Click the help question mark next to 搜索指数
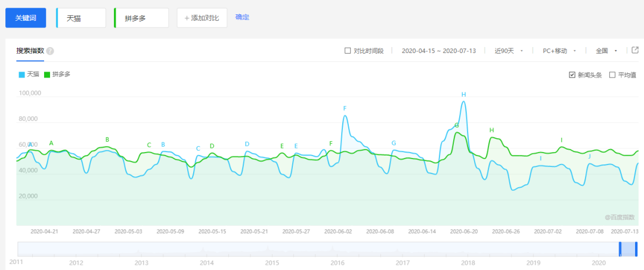 [50, 51]
